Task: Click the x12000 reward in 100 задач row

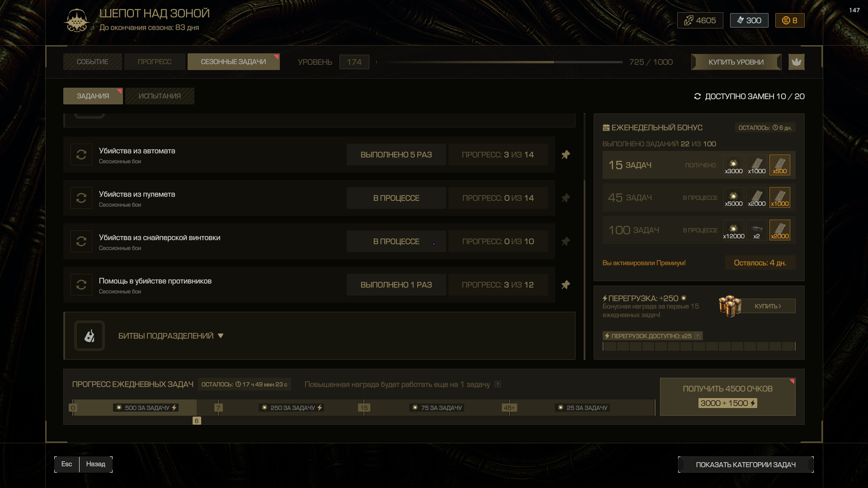Action: (x=734, y=230)
